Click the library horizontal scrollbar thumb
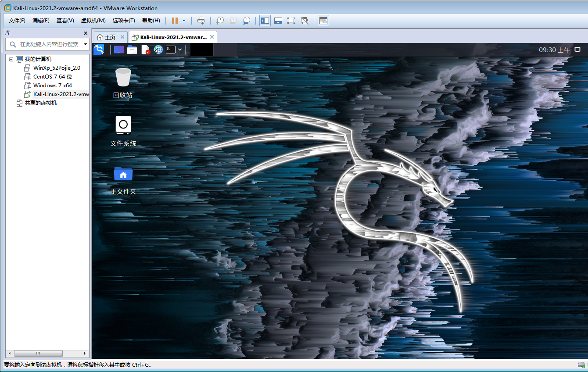The height and width of the screenshot is (372, 588). [x=38, y=353]
